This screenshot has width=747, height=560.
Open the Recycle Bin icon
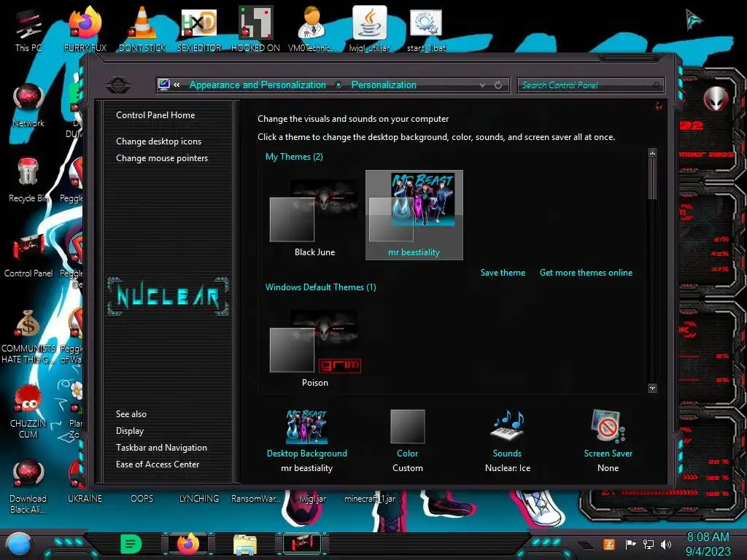pos(28,181)
